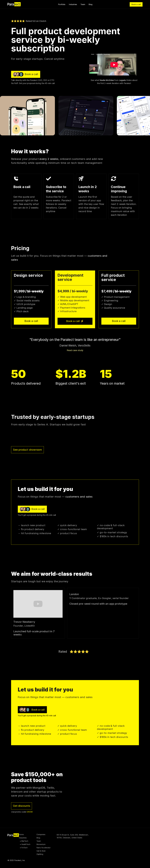
Task: Book a call under Design service plan
Action: (31, 321)
